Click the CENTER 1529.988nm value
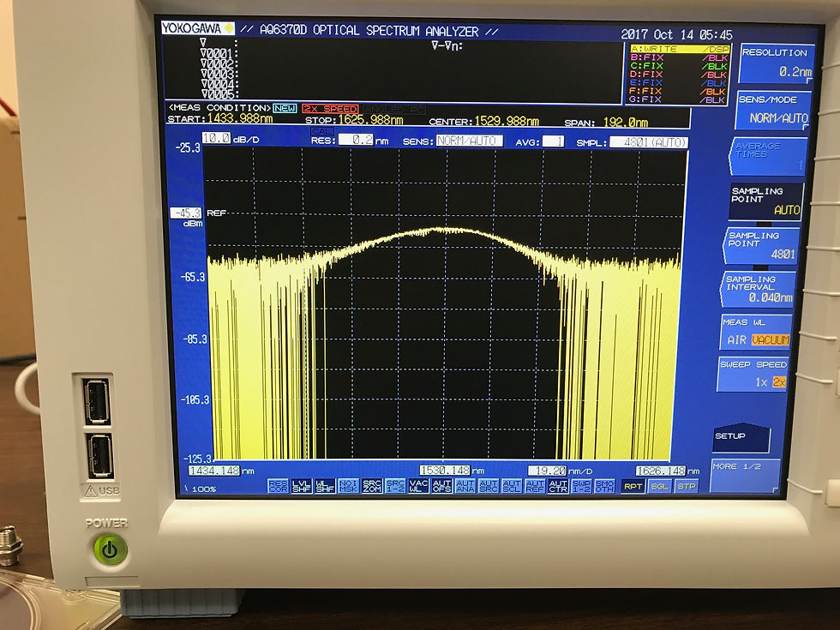Viewport: 840px width, 630px height. point(507,121)
